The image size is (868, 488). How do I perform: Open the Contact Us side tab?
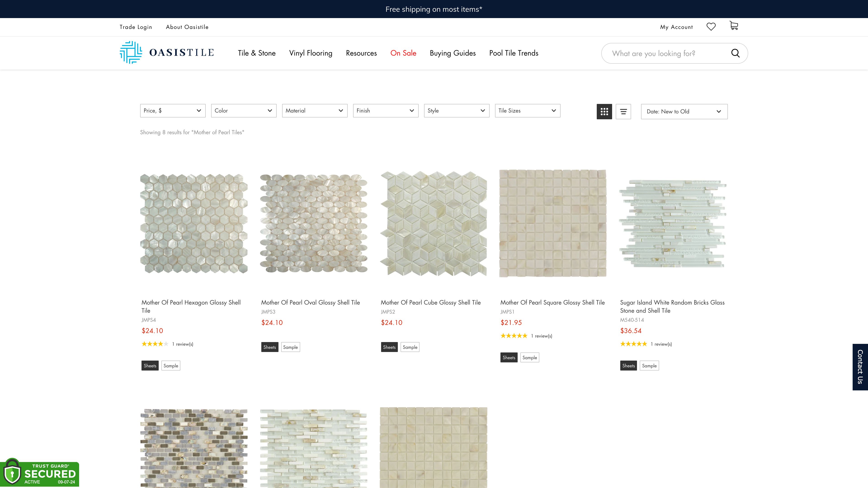(860, 367)
